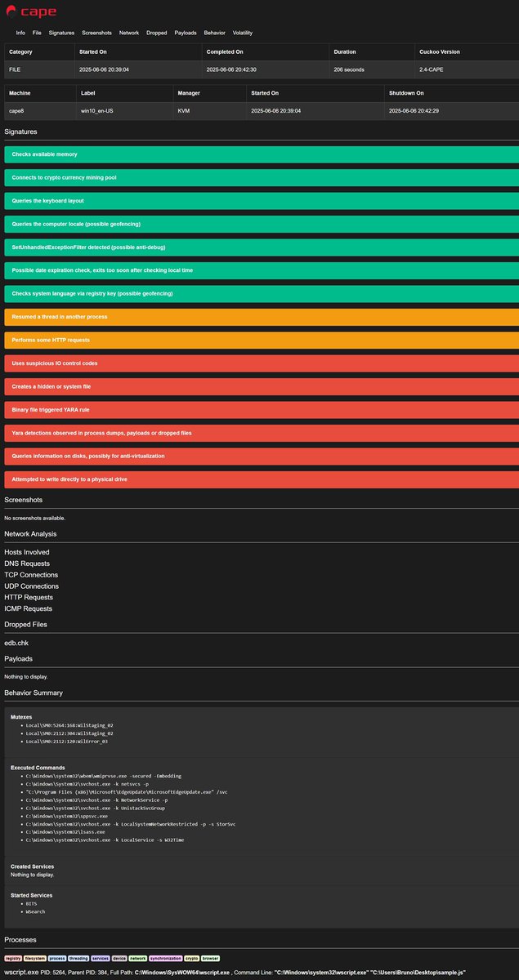519x980 pixels.
Task: Expand 'Checks available memory' signature
Action: 262,154
